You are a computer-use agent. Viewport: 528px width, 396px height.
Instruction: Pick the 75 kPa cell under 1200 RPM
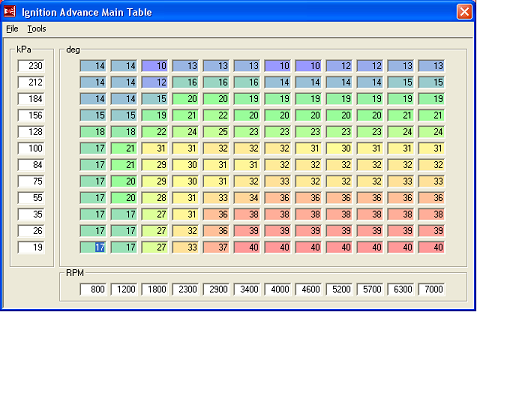[x=124, y=181]
